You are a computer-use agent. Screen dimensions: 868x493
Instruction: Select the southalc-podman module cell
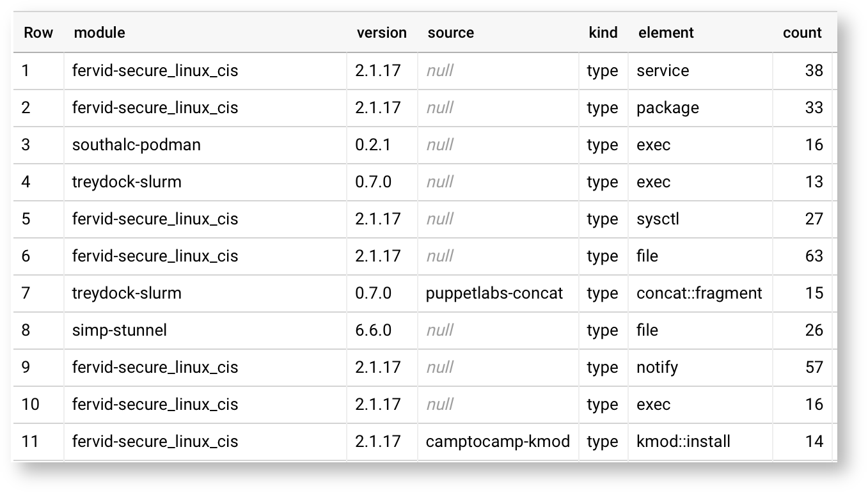pos(136,145)
